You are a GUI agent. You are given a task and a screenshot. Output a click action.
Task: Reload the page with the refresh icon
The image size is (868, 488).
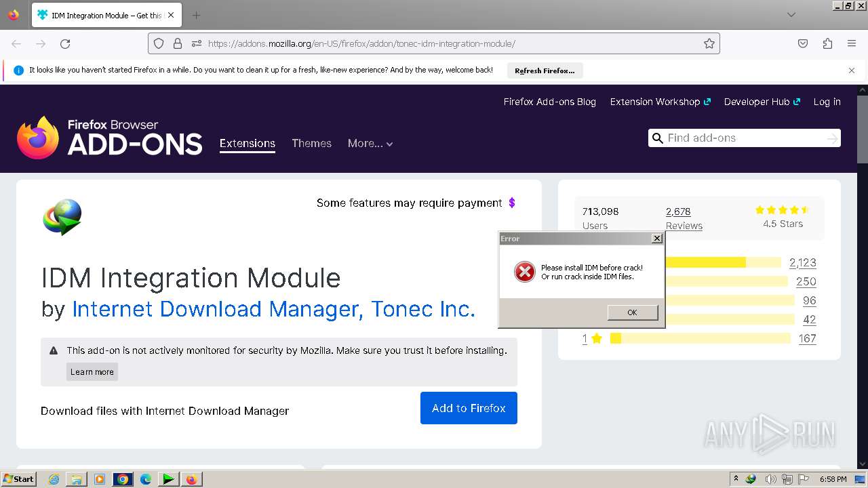coord(65,43)
